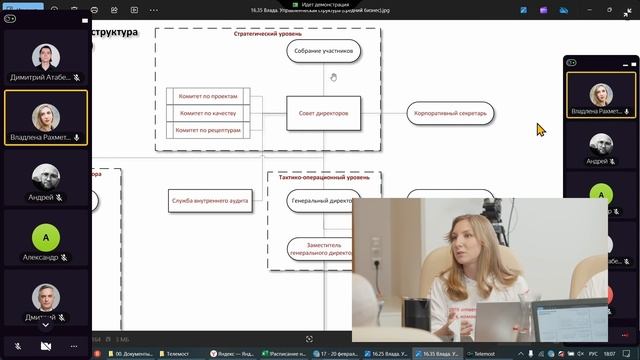Open 00. Документы folder in the taskbar
The height and width of the screenshot is (360, 640).
point(130,354)
